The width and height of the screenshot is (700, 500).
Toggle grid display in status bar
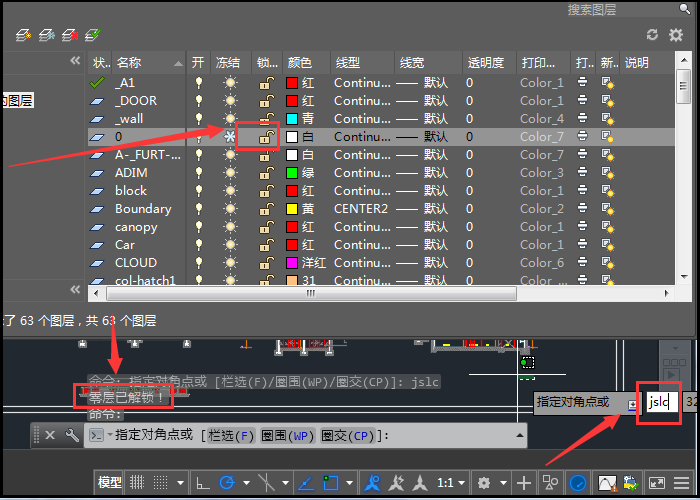click(x=137, y=483)
